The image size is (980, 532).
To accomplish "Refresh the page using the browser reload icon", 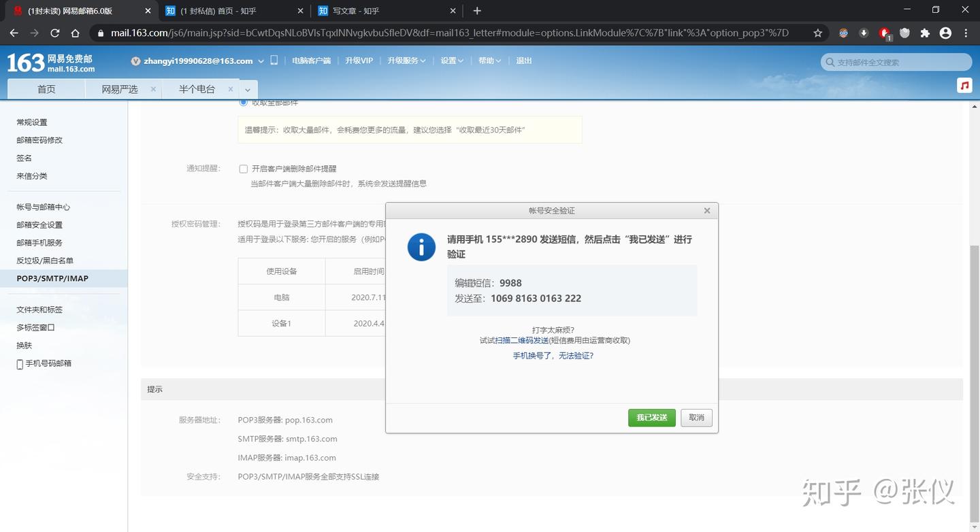I will click(54, 32).
